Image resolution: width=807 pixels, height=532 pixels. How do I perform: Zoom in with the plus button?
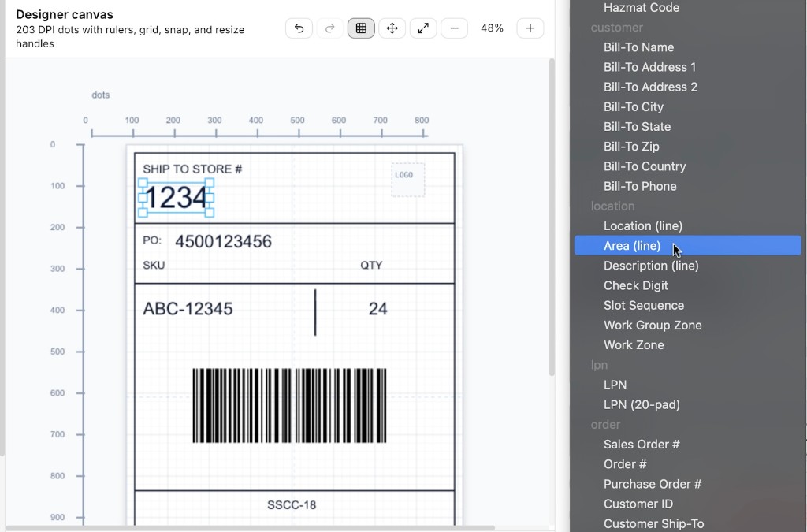530,28
